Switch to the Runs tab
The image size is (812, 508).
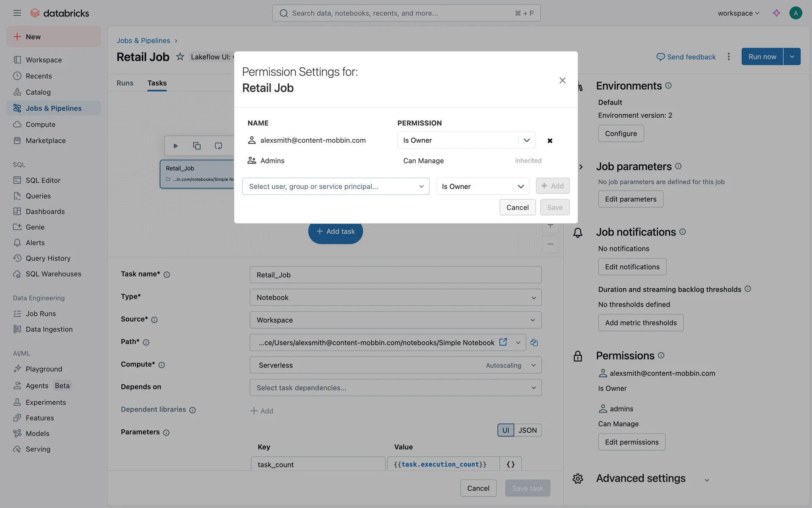point(125,83)
